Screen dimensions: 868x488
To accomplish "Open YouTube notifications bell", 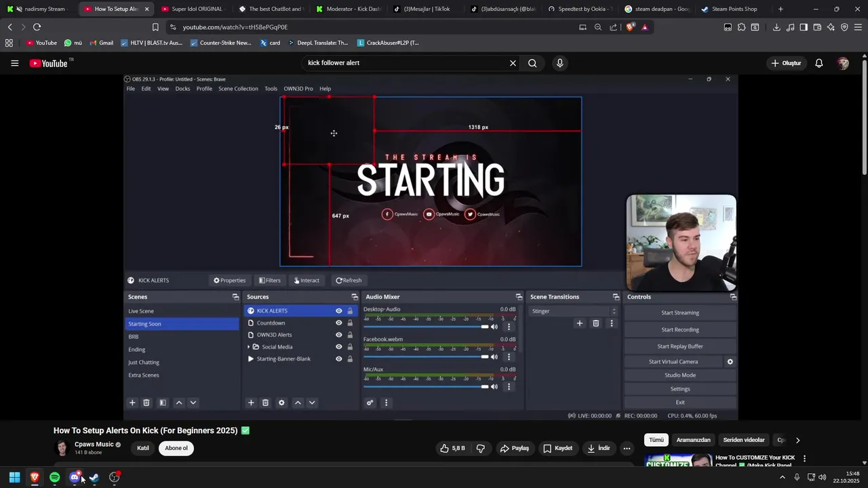I will coord(818,63).
